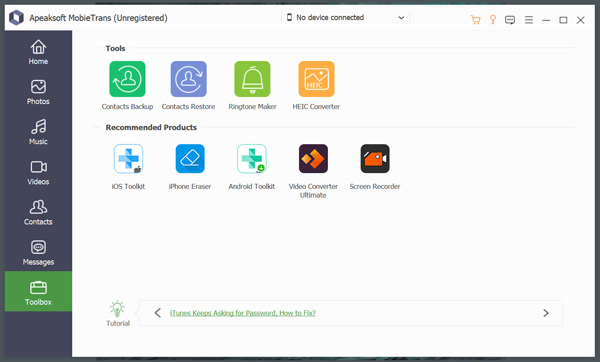This screenshot has width=600, height=362.
Task: Click the Recommended Products heading
Action: coord(151,127)
